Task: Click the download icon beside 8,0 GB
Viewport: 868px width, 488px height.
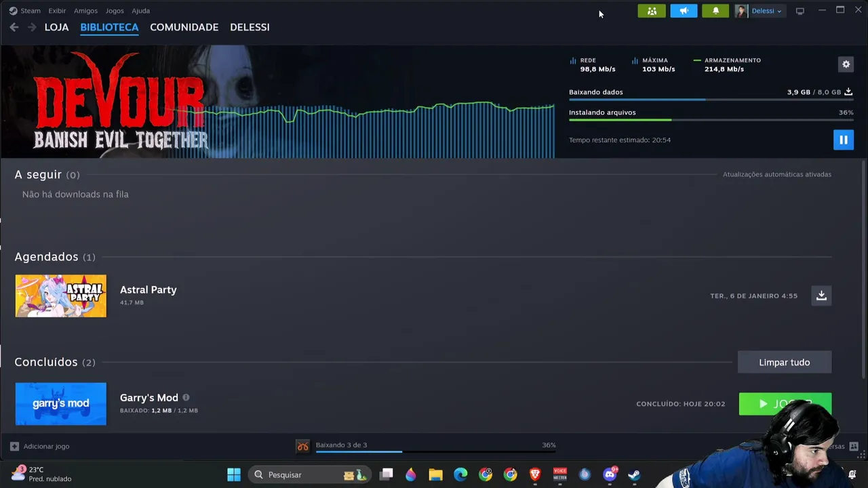Action: pyautogui.click(x=848, y=91)
